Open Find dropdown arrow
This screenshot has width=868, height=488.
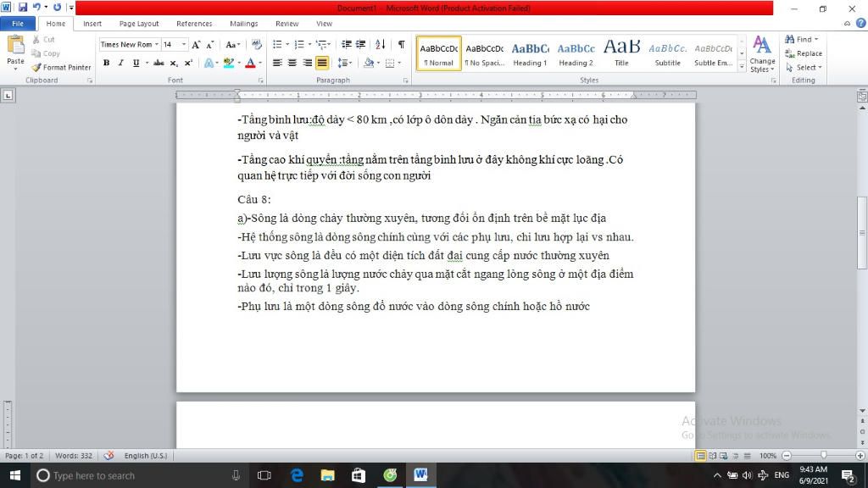pos(816,39)
